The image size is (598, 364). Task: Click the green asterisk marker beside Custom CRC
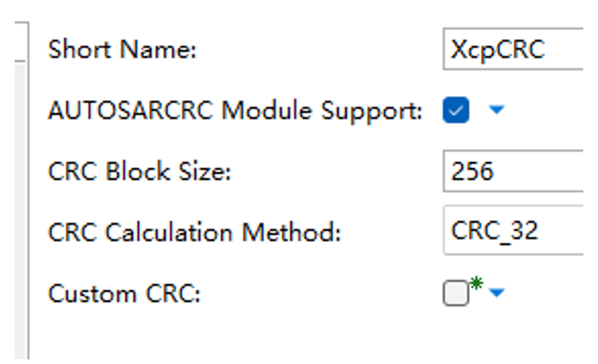click(x=476, y=285)
